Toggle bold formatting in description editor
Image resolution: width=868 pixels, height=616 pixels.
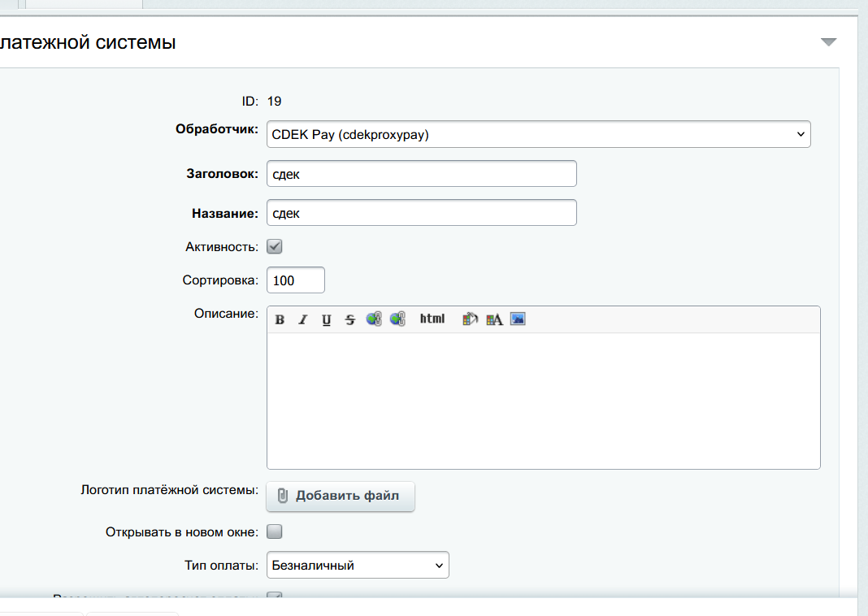tap(280, 319)
